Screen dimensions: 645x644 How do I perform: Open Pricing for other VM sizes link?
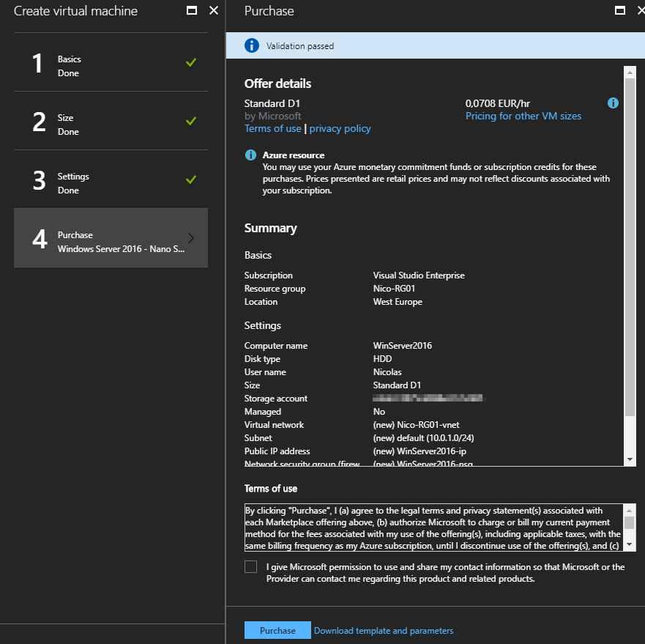pyautogui.click(x=523, y=116)
